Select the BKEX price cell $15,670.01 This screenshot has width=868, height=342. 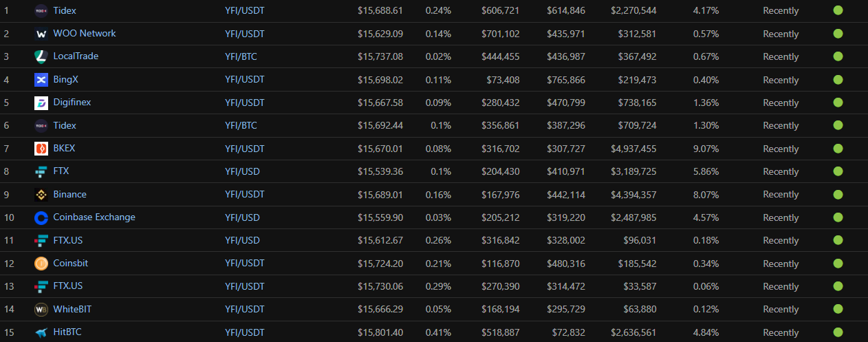(x=380, y=149)
